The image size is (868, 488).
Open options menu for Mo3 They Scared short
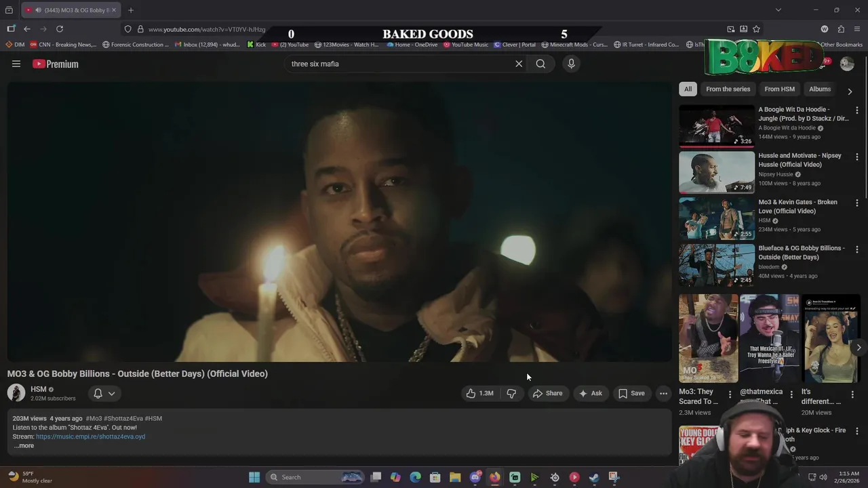[730, 394]
